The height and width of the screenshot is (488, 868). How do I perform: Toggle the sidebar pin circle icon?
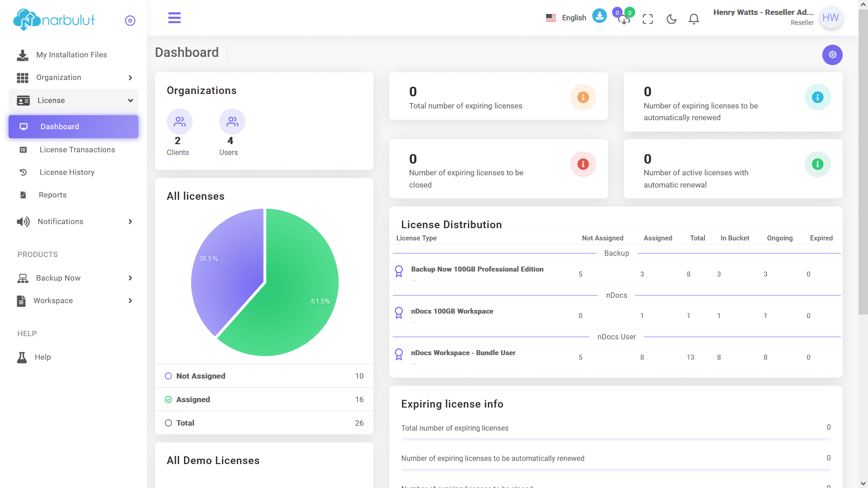coord(130,21)
